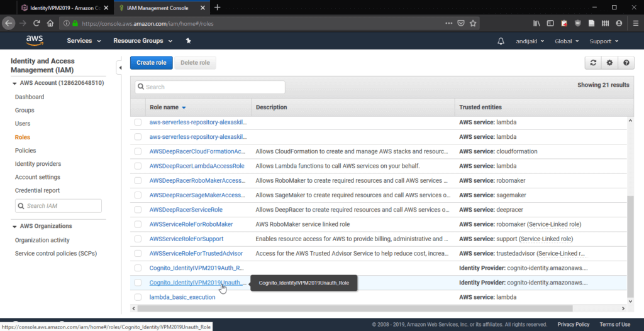Open the Firefox account avatar icon
The height and width of the screenshot is (331, 644).
619,23
